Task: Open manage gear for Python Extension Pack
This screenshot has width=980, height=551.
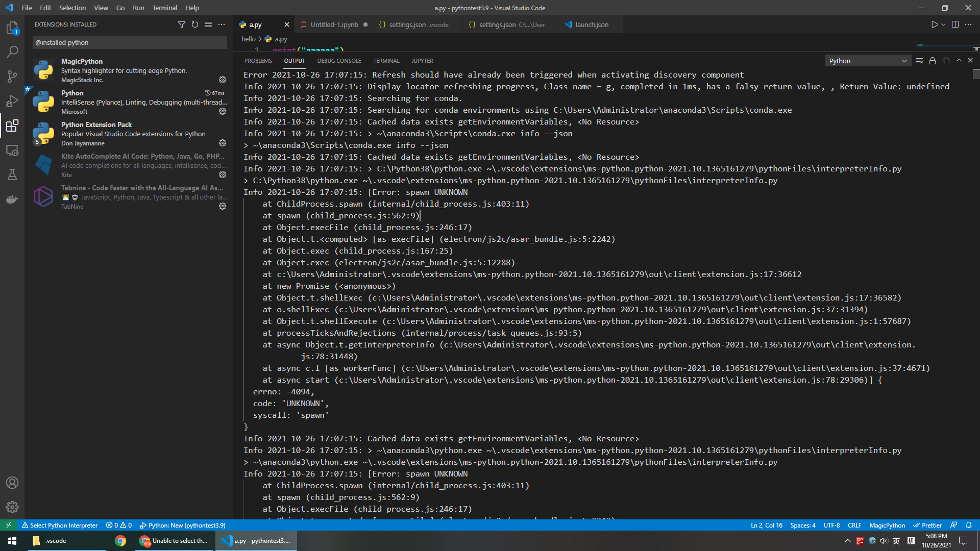Action: coord(223,143)
